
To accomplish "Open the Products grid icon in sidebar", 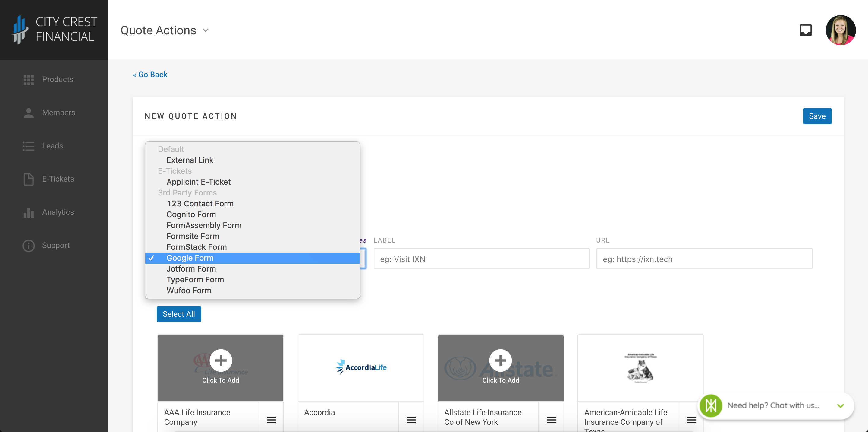I will coord(29,80).
